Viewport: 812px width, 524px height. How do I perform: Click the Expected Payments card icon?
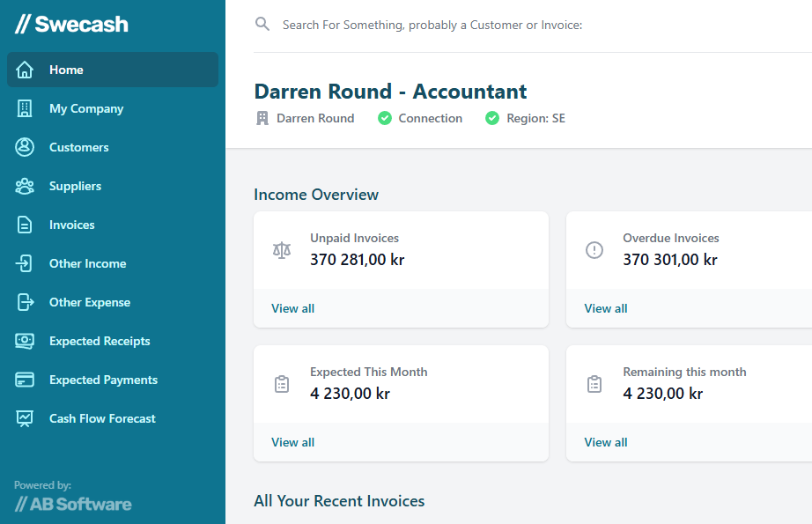pyautogui.click(x=25, y=380)
